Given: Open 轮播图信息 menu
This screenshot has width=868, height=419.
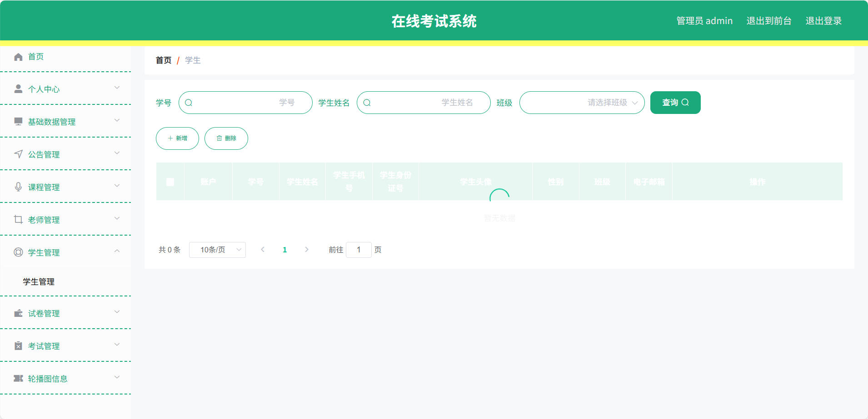Looking at the screenshot, I should click(65, 379).
